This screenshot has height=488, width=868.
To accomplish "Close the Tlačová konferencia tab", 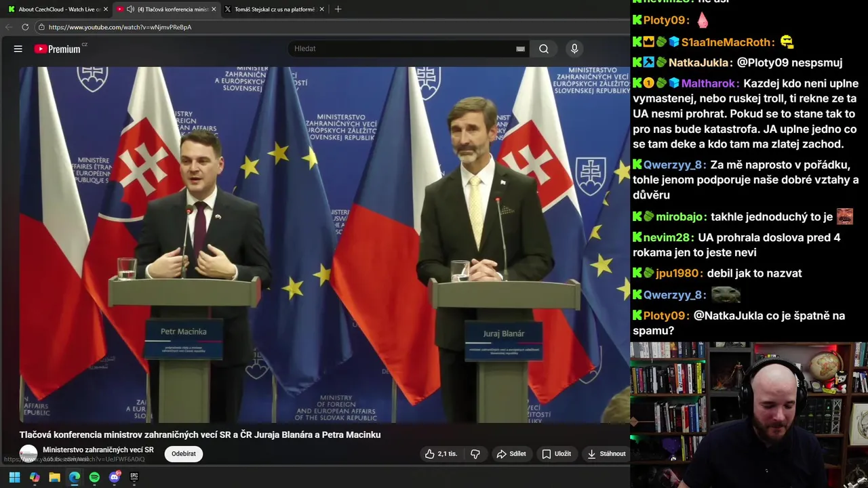I will pos(214,9).
